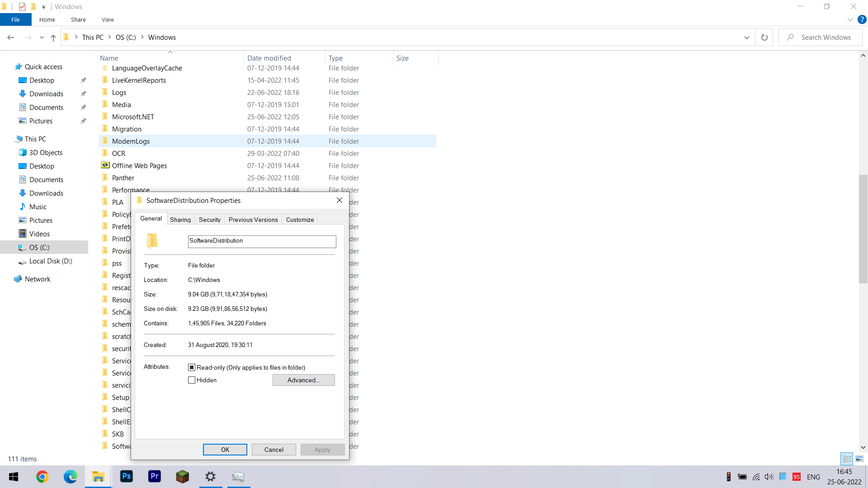The width and height of the screenshot is (868, 488).
Task: Switch to the Customize tab
Action: click(x=300, y=220)
